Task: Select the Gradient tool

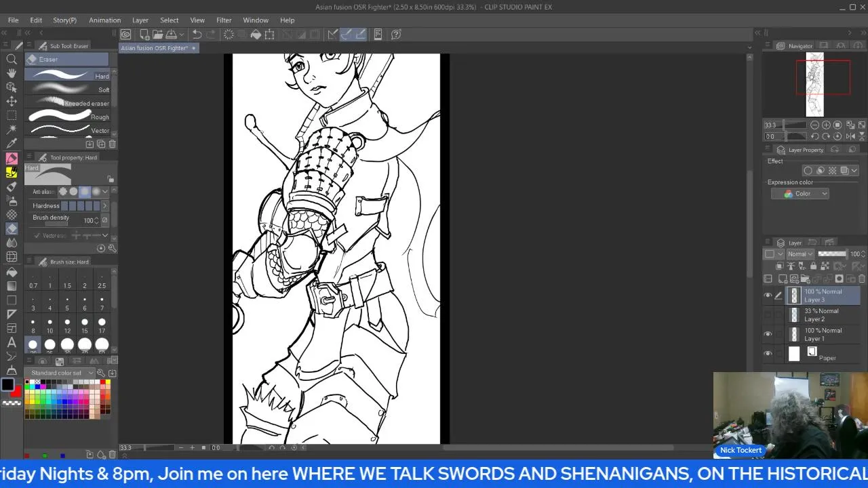Action: pos(12,286)
